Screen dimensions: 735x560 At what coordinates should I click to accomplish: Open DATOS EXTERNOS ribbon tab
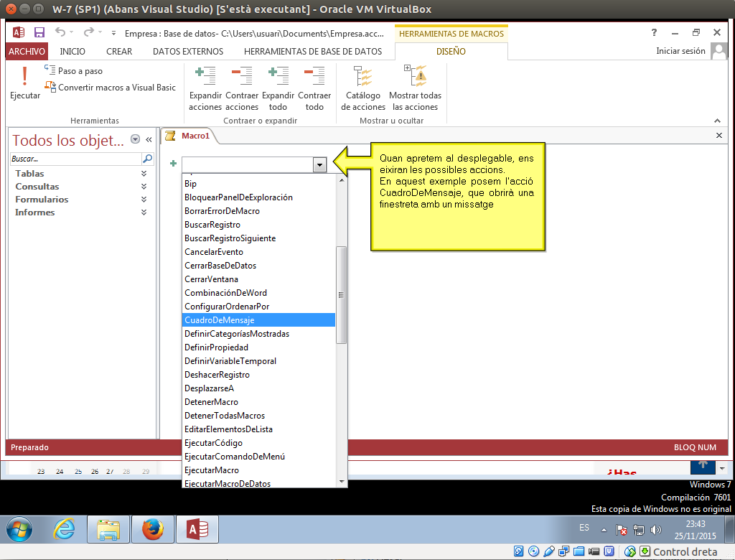(188, 51)
